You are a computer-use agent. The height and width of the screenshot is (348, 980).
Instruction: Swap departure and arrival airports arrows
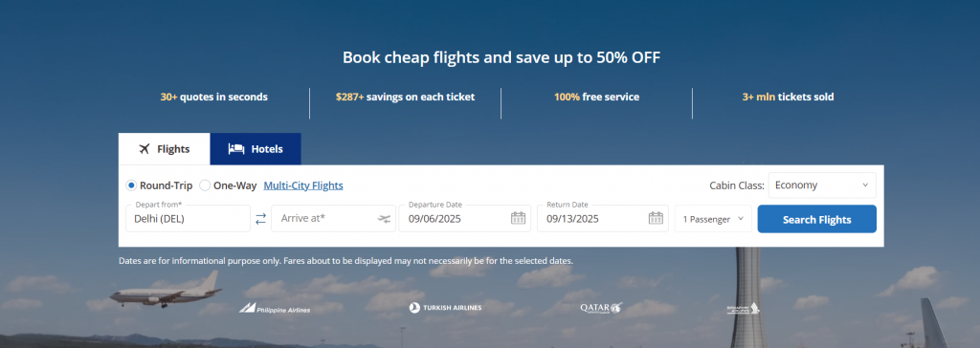[260, 219]
